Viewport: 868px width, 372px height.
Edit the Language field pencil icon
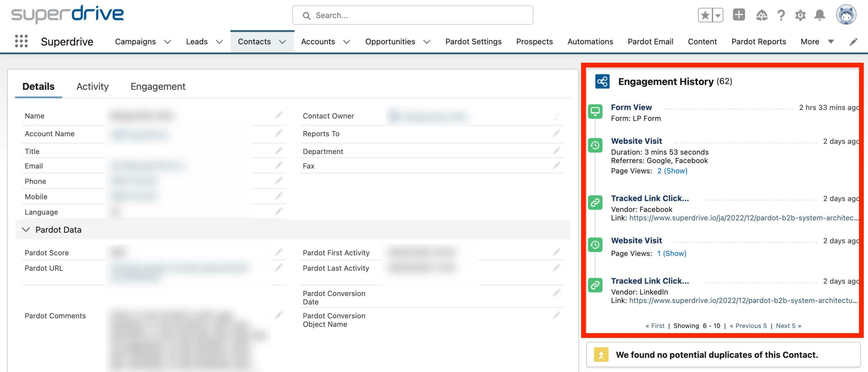click(x=278, y=212)
